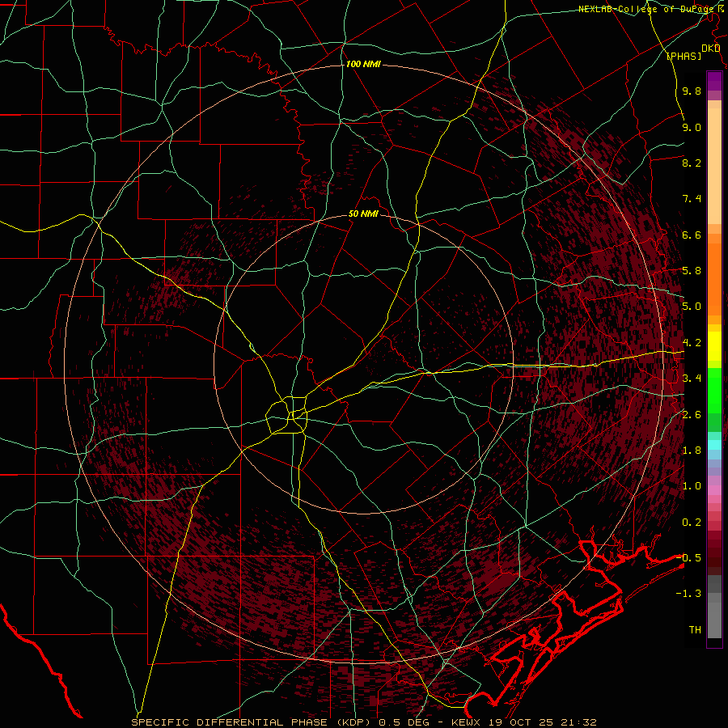Click the gray segment at the color bar bottom
The image size is (728, 728).
point(714,616)
